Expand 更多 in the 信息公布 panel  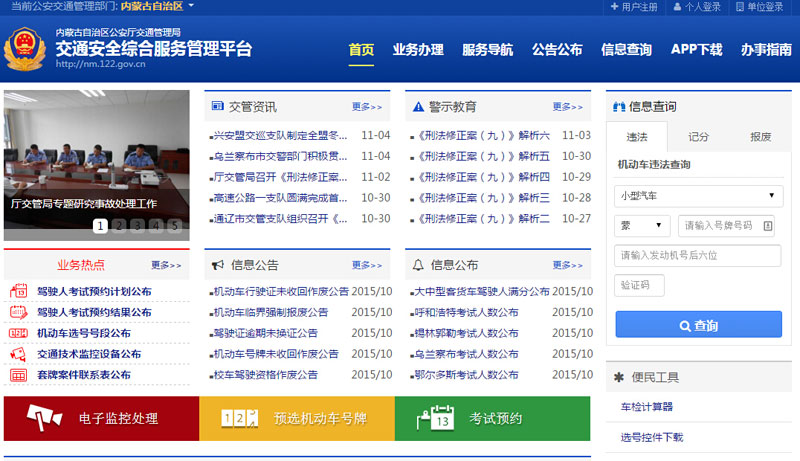[x=567, y=265]
